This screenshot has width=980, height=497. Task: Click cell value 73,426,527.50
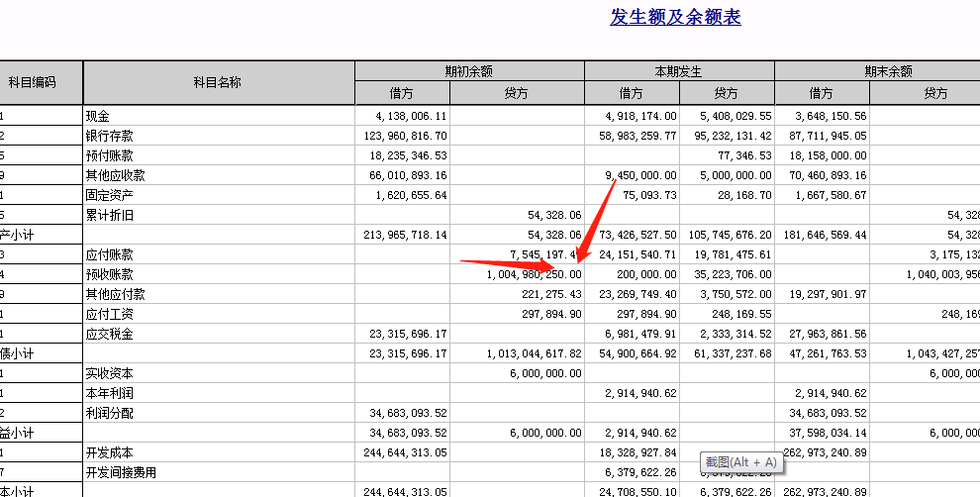638,235
